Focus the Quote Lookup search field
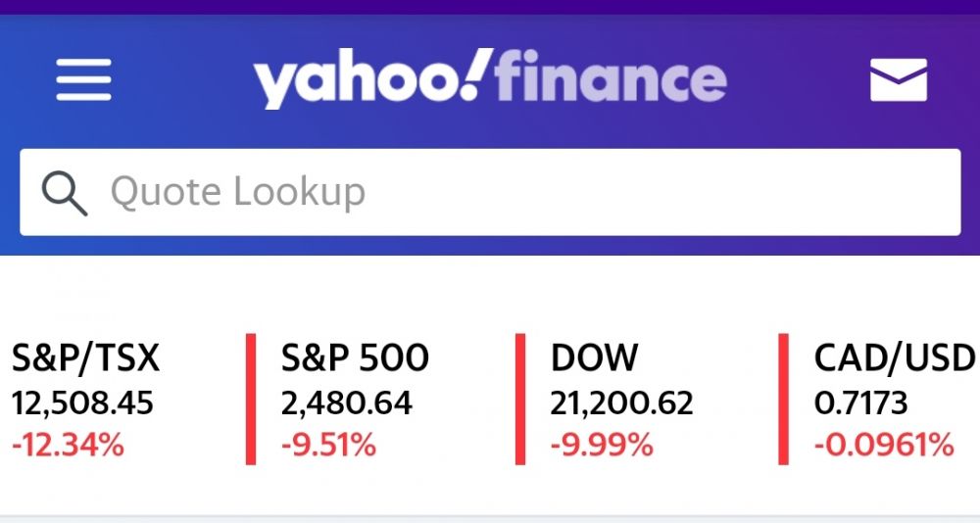This screenshot has width=980, height=523. [510, 192]
